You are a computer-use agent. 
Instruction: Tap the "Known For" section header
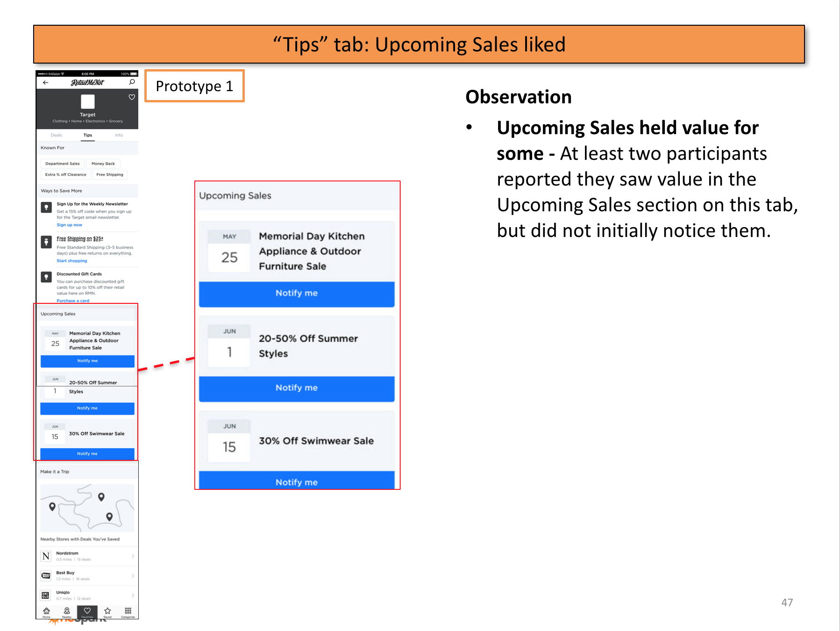(x=87, y=148)
